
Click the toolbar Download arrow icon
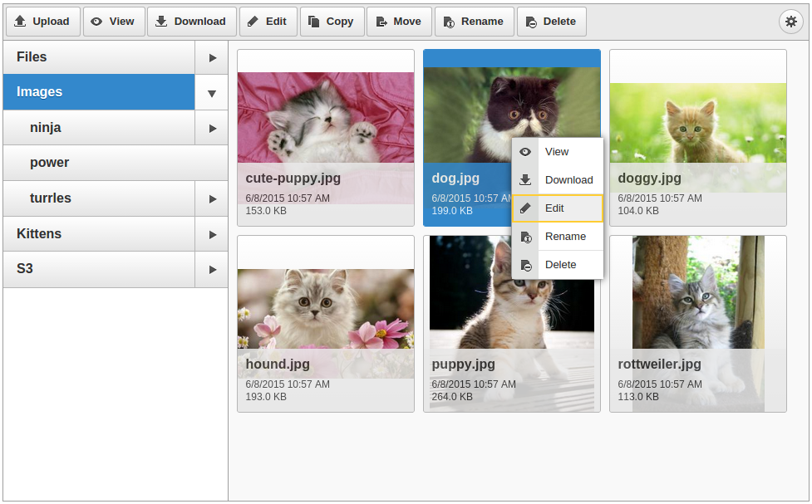(161, 22)
